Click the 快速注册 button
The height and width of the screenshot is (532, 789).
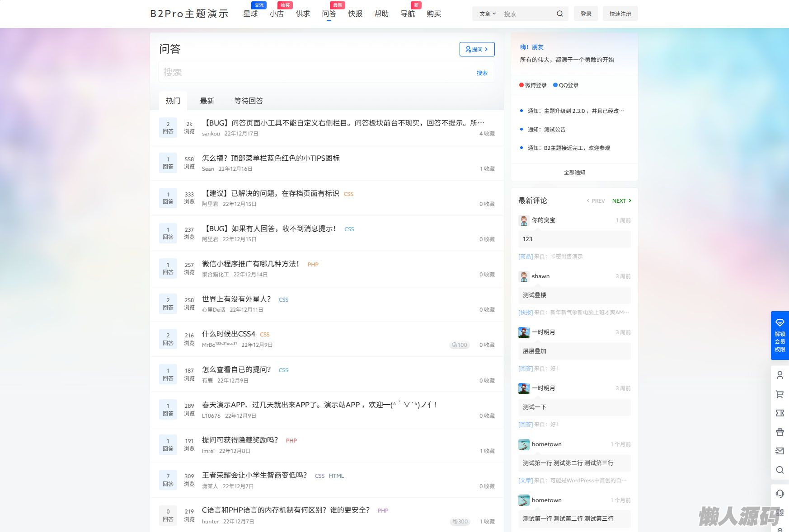620,14
